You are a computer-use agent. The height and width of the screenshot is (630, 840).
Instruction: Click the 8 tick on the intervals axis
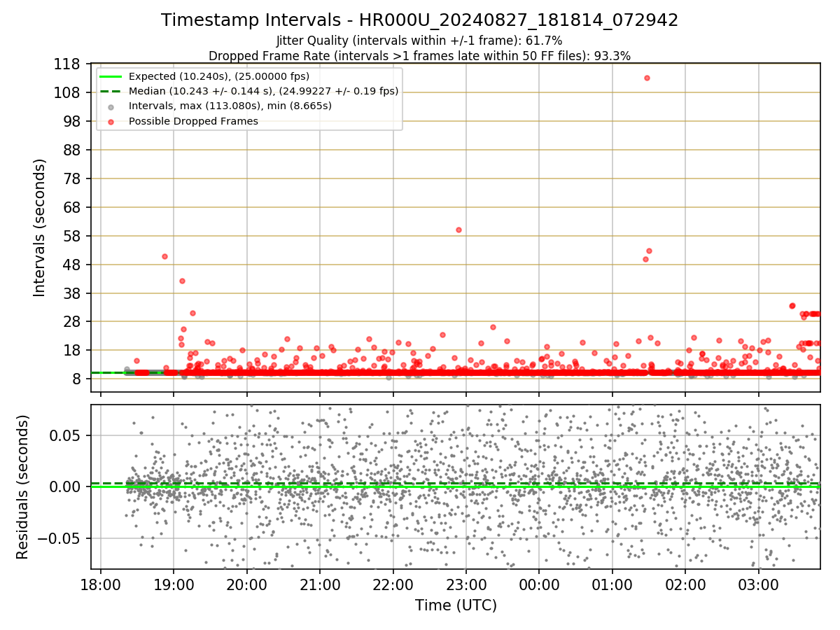[77, 379]
